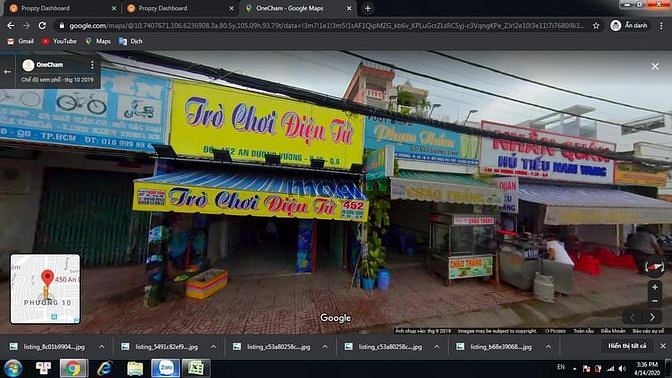Open volume control in system tray

pos(622,369)
